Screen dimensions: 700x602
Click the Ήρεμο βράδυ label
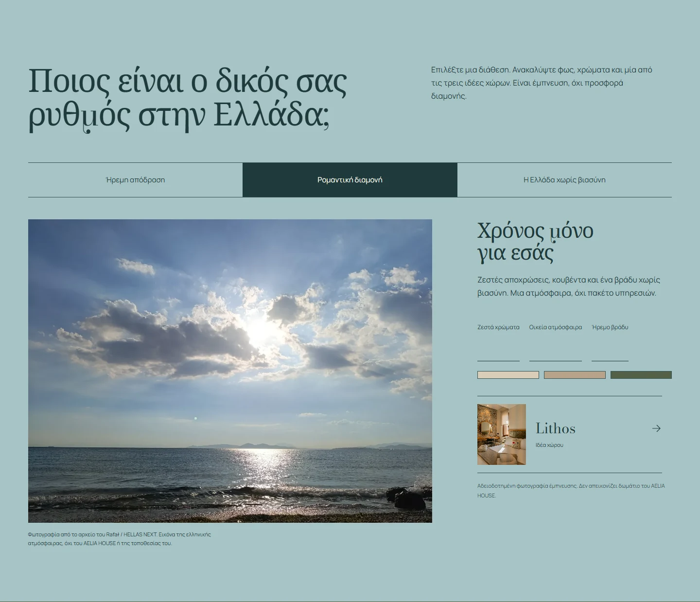pyautogui.click(x=610, y=327)
